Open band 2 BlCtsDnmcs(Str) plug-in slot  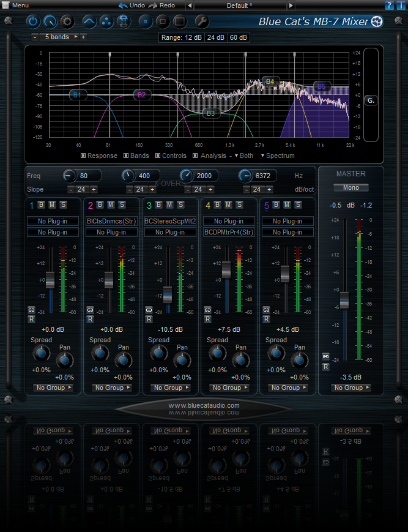(111, 221)
